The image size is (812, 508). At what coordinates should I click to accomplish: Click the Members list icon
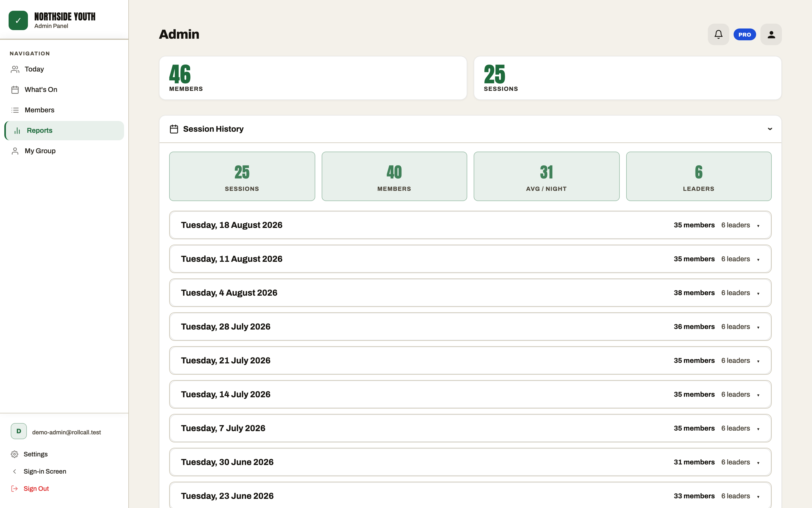(x=15, y=110)
